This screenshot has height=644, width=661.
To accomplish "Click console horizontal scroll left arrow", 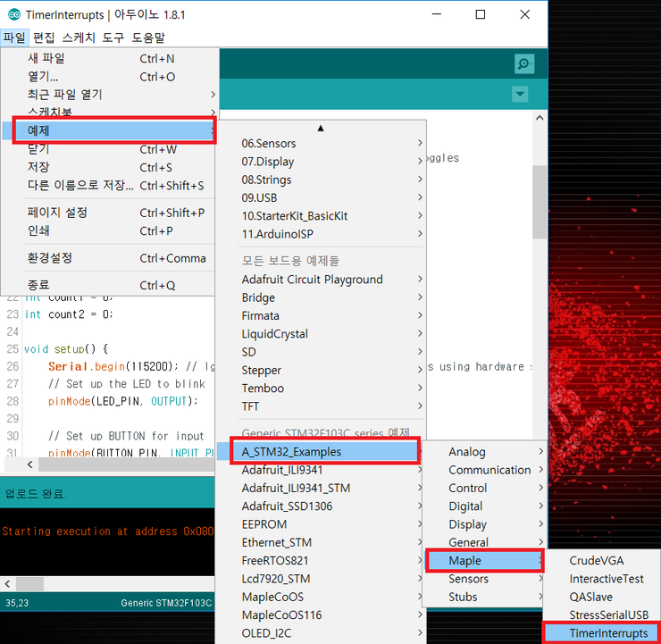I will pos(7,584).
